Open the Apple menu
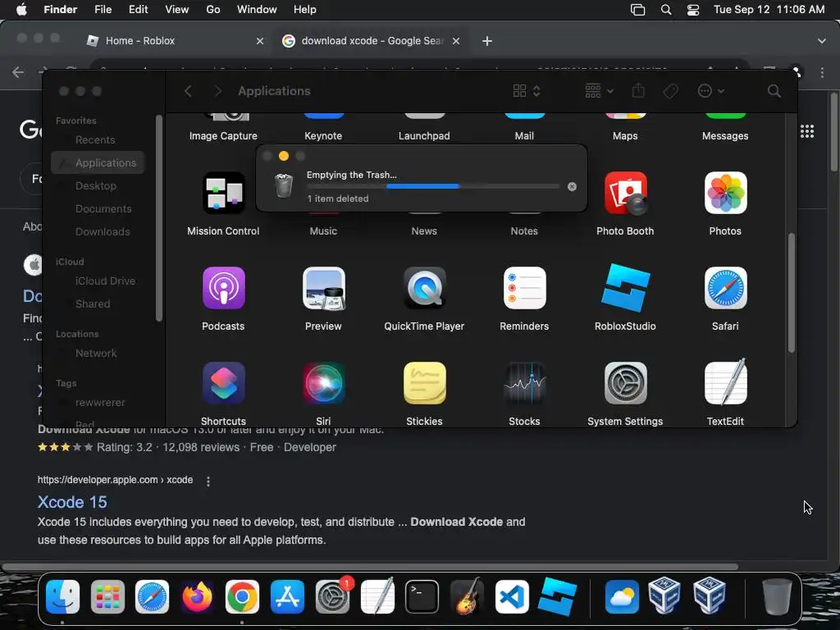Image resolution: width=840 pixels, height=630 pixels. [x=21, y=10]
